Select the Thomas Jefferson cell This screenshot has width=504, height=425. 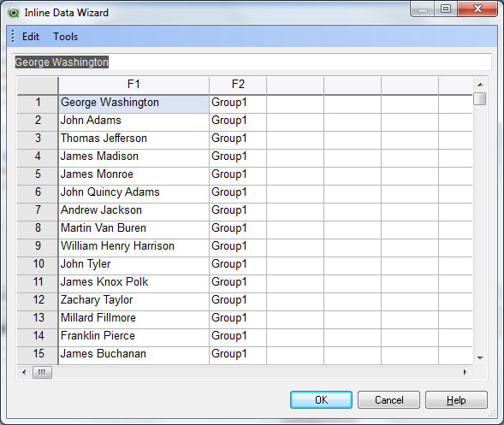tap(133, 140)
